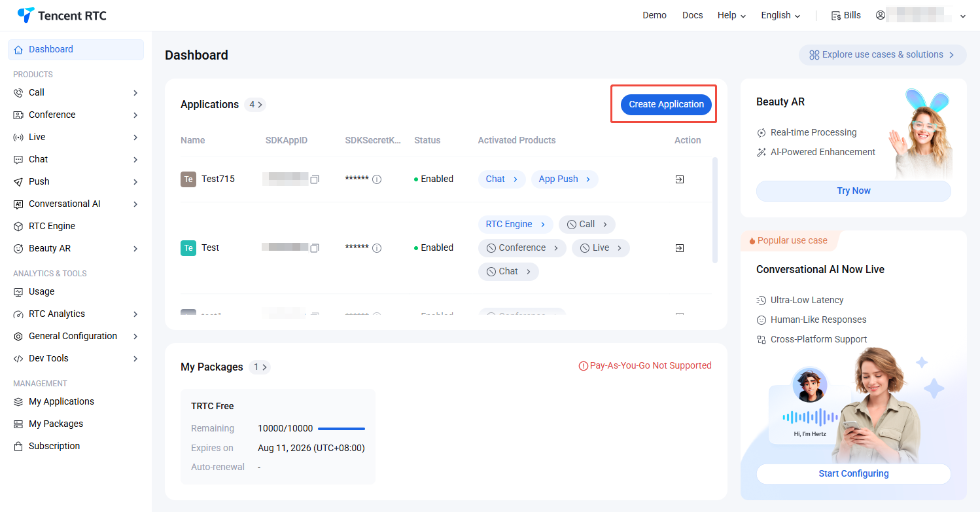The image size is (980, 512).
Task: Click the RTC Engine cube icon
Action: click(18, 227)
